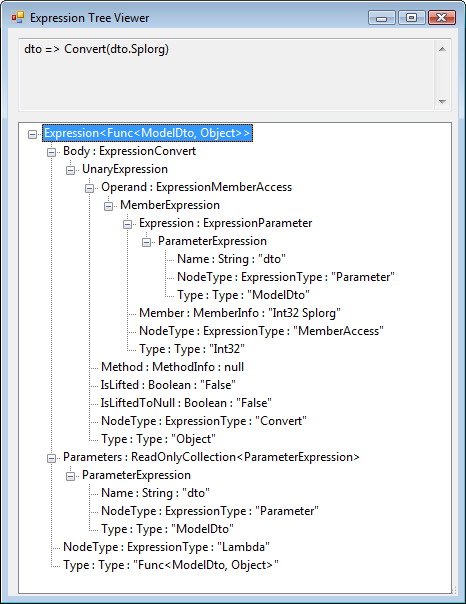
Task: Collapse the ParameterExpression node under Parameters
Action: pyautogui.click(x=70, y=476)
